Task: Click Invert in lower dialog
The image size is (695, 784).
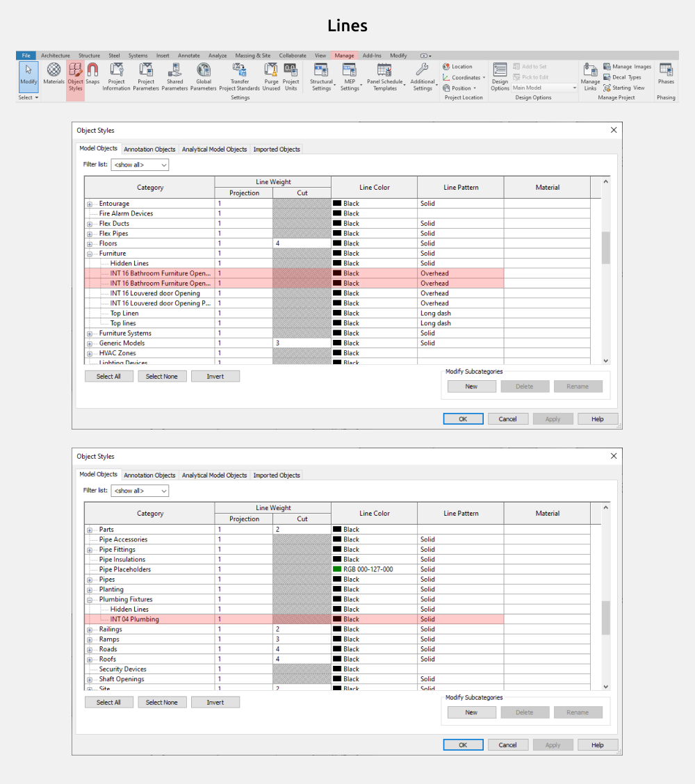Action: [x=215, y=703]
